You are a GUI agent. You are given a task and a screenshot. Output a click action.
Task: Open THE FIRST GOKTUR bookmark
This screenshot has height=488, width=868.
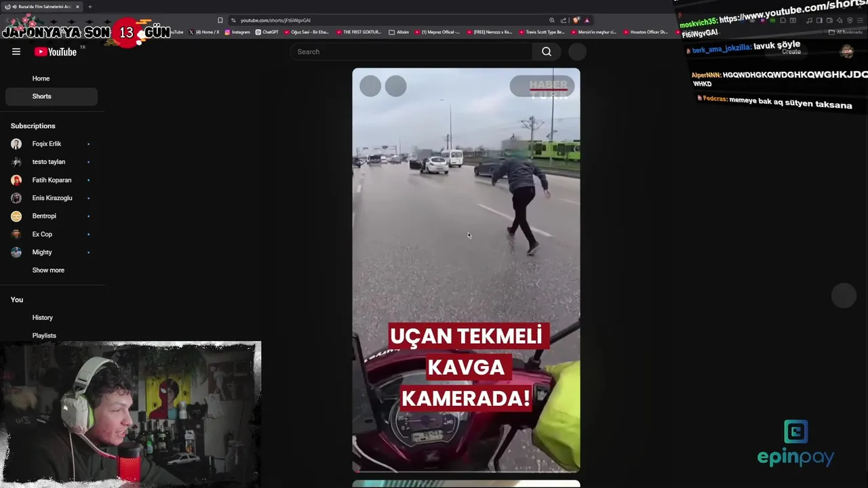click(359, 32)
